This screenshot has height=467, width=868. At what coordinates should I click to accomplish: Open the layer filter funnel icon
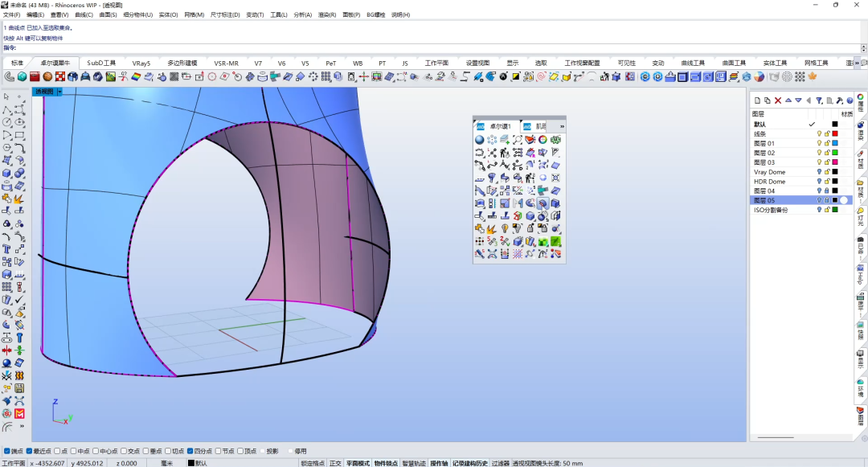tap(819, 100)
